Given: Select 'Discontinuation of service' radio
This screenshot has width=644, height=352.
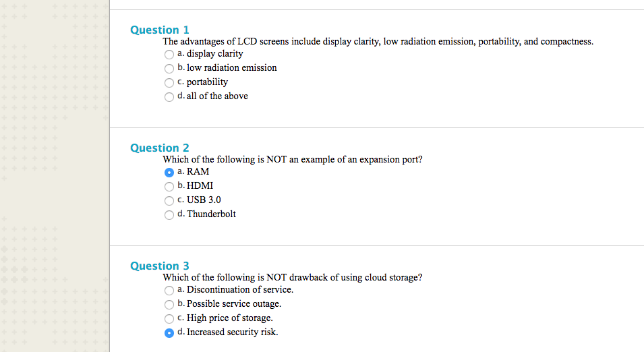Looking at the screenshot, I should [x=169, y=290].
